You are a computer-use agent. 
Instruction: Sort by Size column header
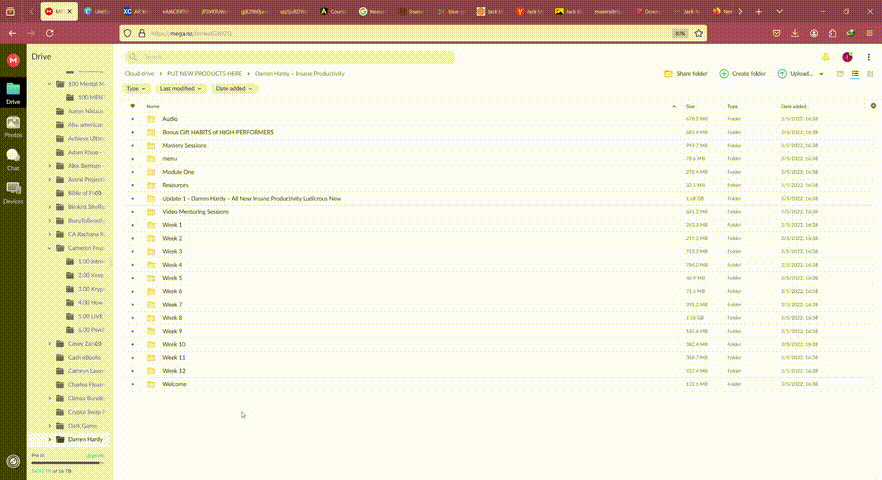(x=690, y=106)
